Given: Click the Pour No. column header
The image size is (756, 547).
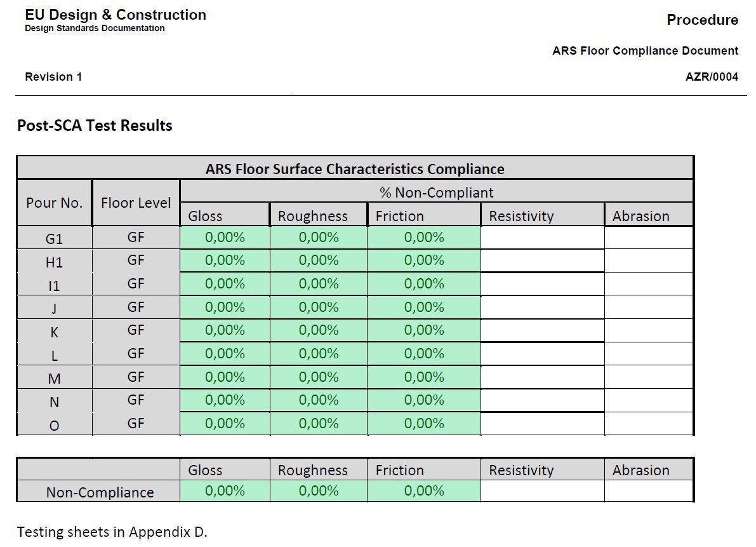Looking at the screenshot, I should [x=55, y=203].
